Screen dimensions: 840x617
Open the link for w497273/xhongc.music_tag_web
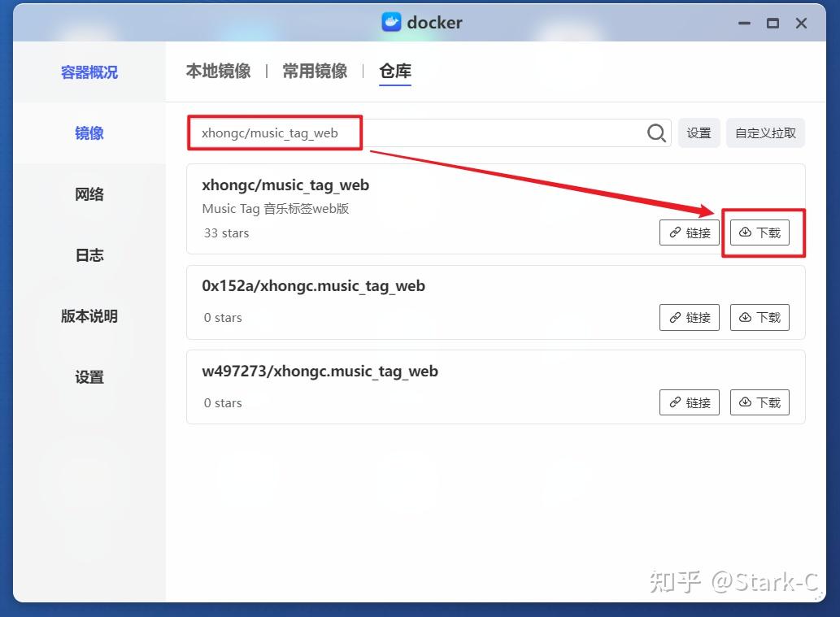[689, 402]
